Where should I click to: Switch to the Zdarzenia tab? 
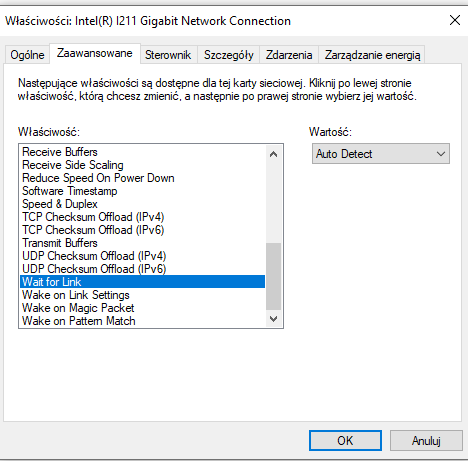click(x=289, y=55)
